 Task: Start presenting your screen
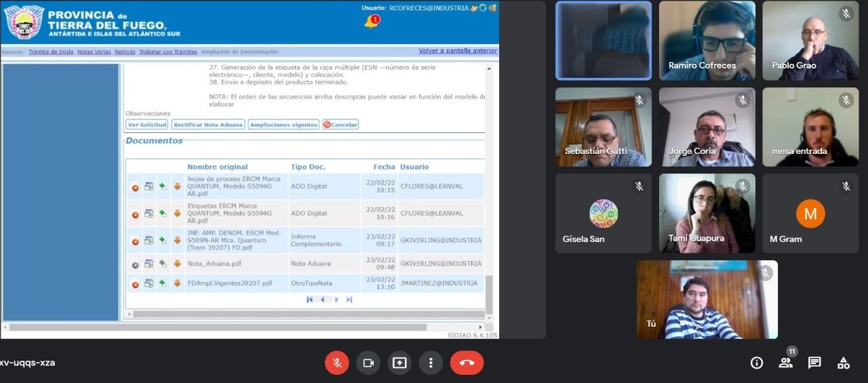[x=399, y=363]
